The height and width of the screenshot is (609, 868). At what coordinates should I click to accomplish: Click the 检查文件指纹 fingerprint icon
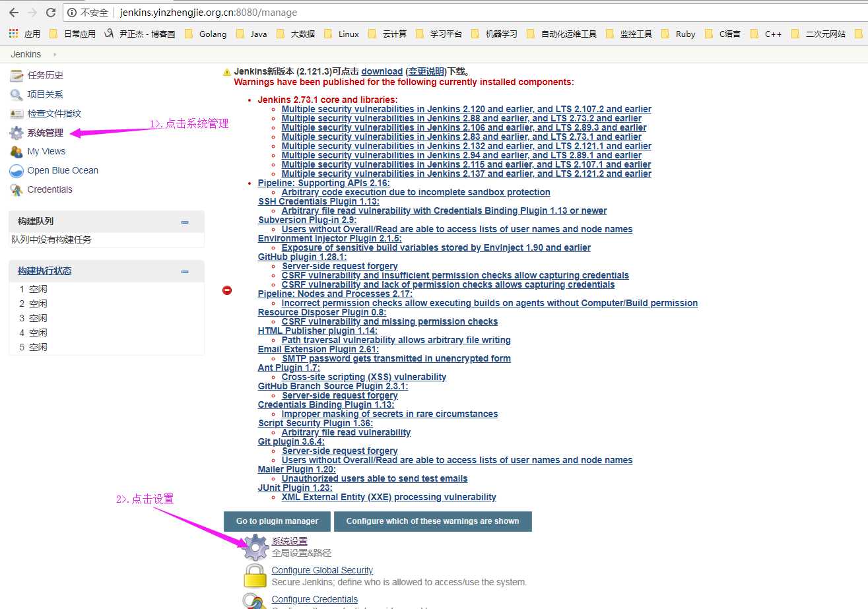pyautogui.click(x=17, y=113)
